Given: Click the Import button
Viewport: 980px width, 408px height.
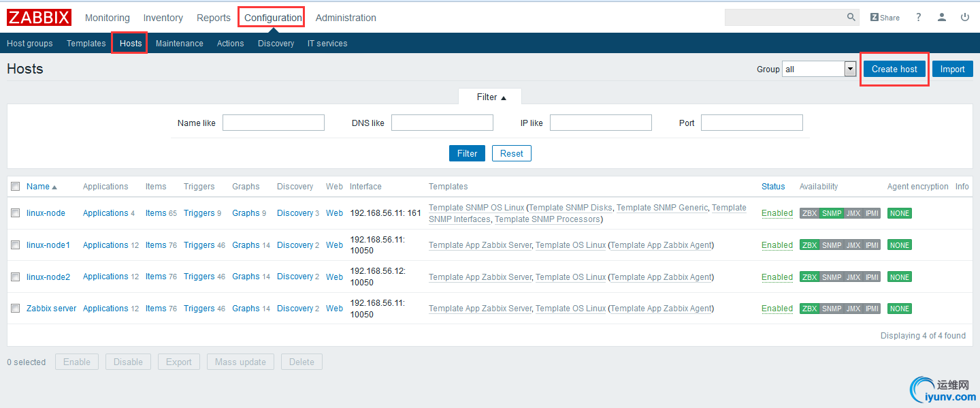Looking at the screenshot, I should (x=953, y=69).
